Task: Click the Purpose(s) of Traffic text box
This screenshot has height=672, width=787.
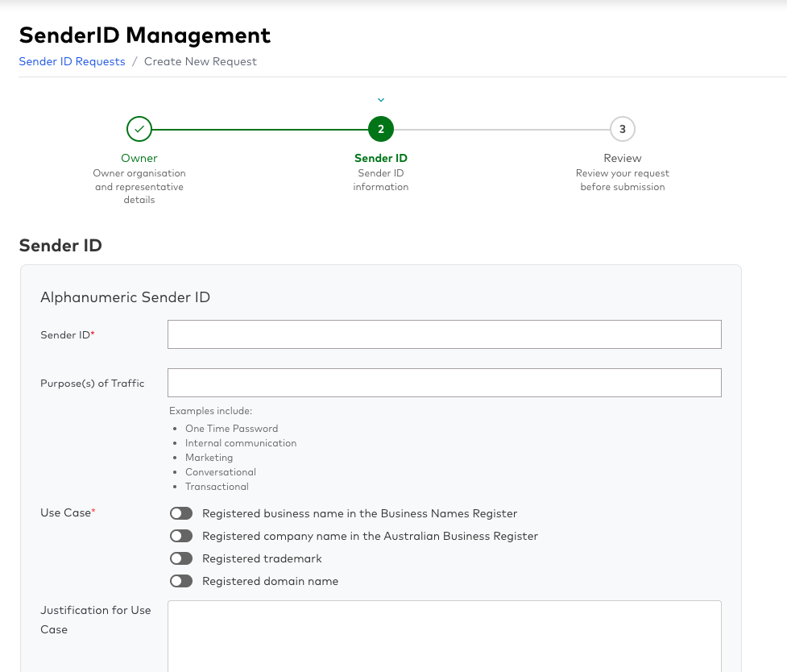Action: coord(444,382)
